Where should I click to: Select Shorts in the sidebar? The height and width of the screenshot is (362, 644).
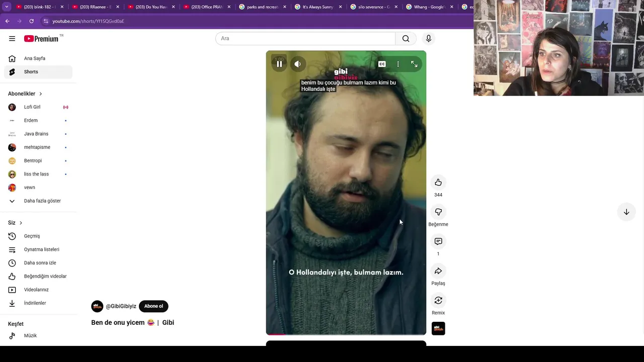click(x=38, y=72)
